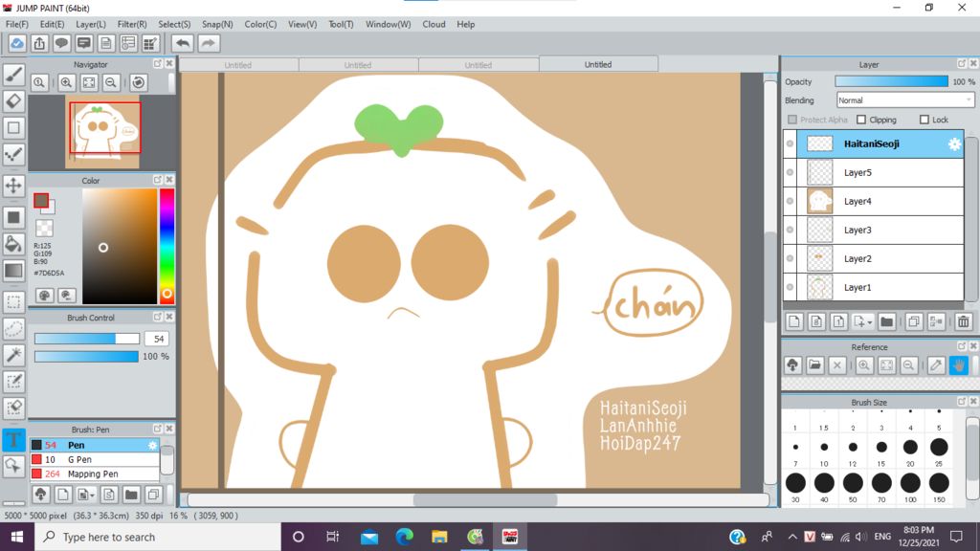980x551 pixels.
Task: Click the brush size value field showing 54
Action: tap(158, 339)
